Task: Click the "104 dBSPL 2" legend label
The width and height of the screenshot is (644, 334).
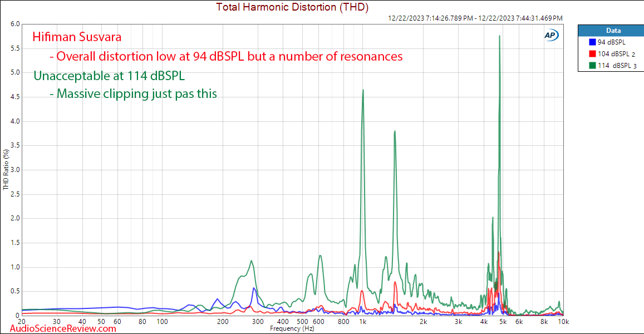Action: point(617,54)
